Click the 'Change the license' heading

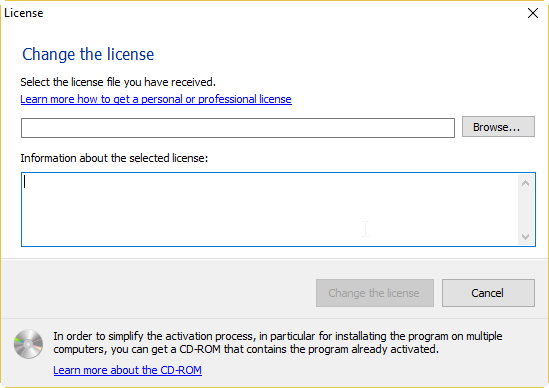[88, 54]
